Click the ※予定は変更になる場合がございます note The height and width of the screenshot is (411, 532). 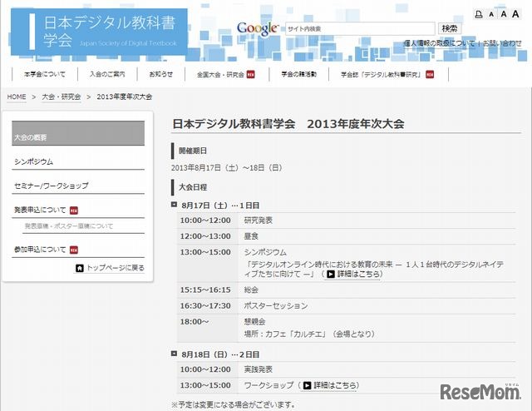tap(233, 405)
